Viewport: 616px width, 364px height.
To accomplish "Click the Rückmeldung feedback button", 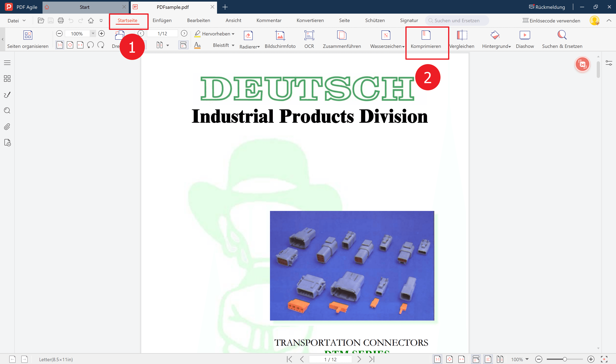I will coord(547,7).
